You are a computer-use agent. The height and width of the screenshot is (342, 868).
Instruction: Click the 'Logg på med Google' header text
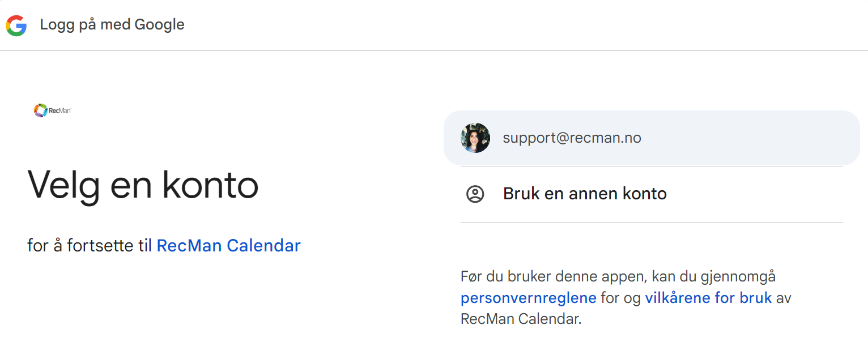(112, 25)
